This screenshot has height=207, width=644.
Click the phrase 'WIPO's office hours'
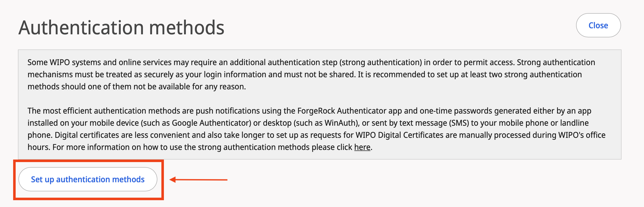(x=581, y=135)
